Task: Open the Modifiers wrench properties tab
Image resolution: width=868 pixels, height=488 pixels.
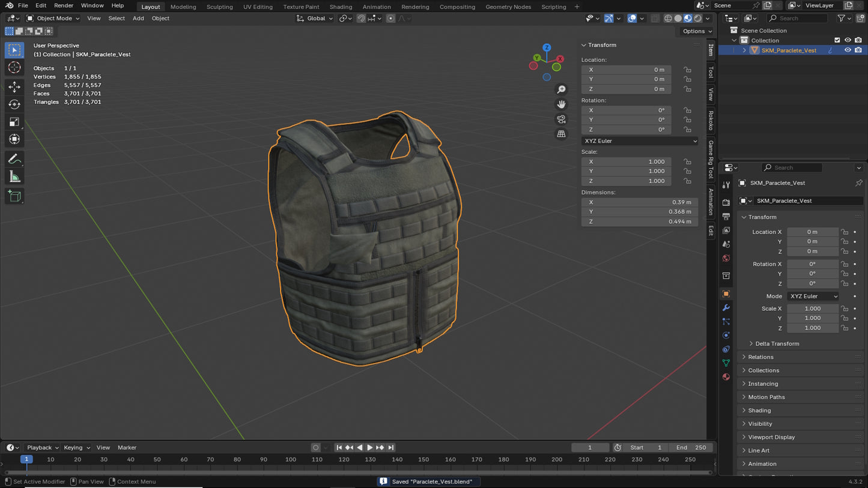Action: point(726,308)
